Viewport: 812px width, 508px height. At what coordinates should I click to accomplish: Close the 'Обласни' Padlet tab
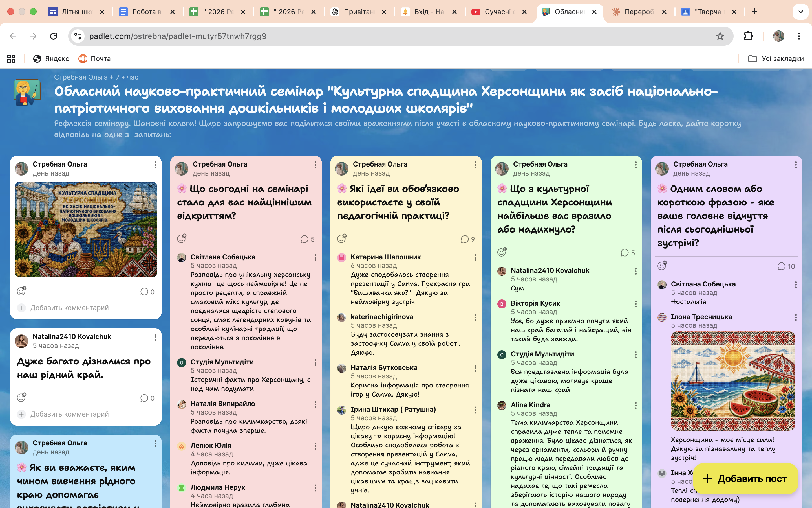(594, 12)
